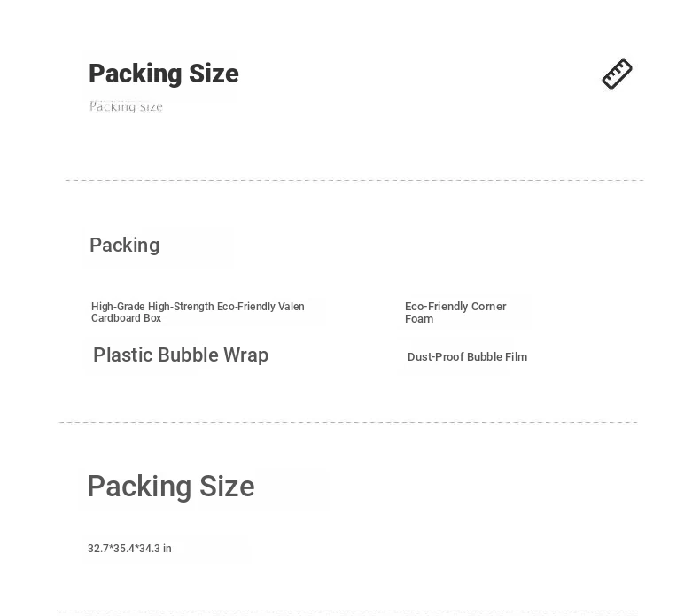Viewport: 700px width, 616px height.
Task: Click the dashed divider below the title block
Action: pos(354,180)
